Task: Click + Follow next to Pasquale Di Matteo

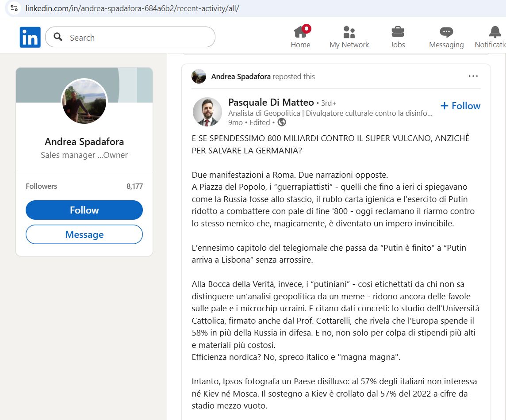Action: [x=460, y=106]
